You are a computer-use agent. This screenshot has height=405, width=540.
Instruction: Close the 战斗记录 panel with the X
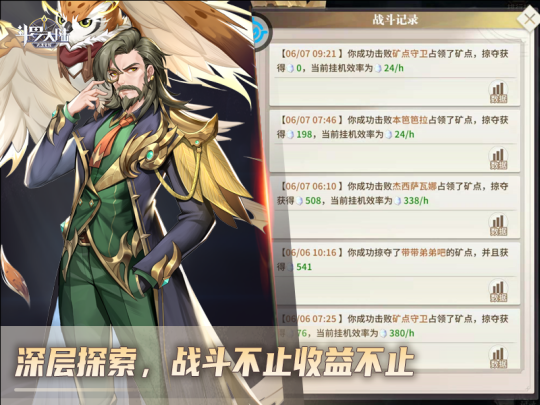click(x=529, y=19)
